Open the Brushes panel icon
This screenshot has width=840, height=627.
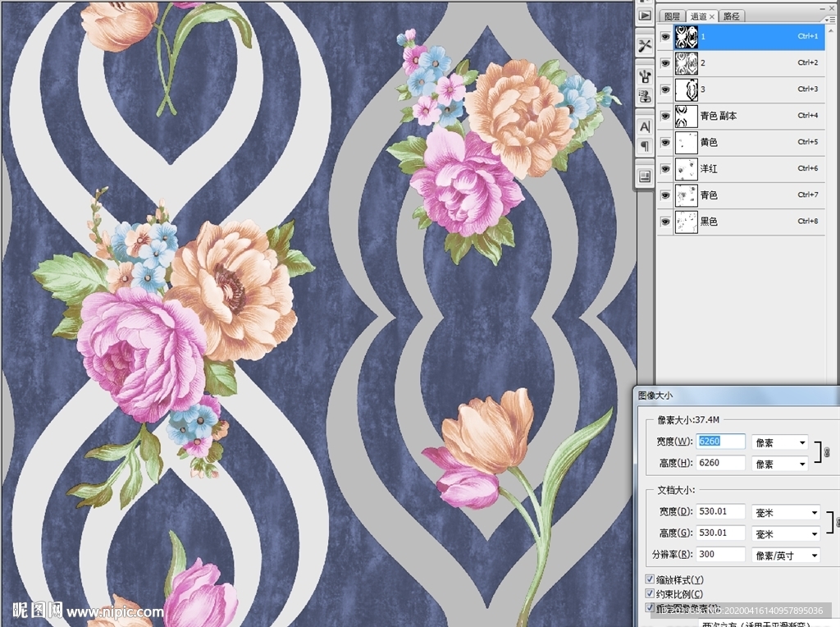click(x=645, y=76)
